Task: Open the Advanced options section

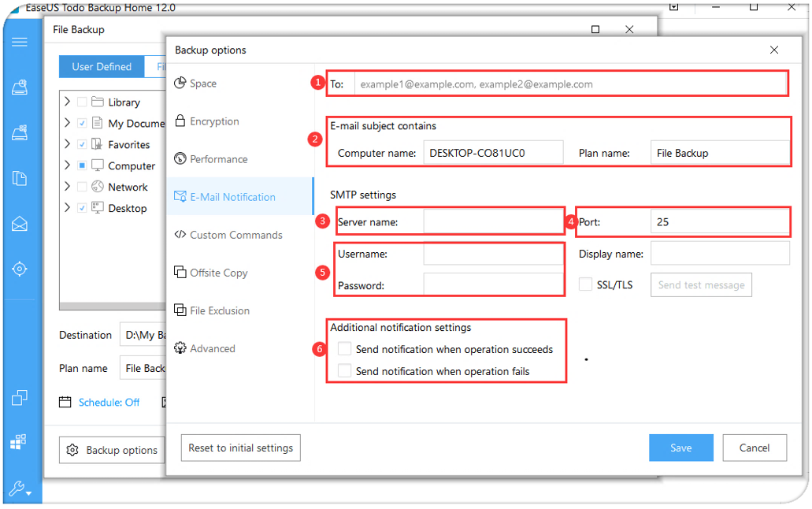Action: (x=240, y=347)
